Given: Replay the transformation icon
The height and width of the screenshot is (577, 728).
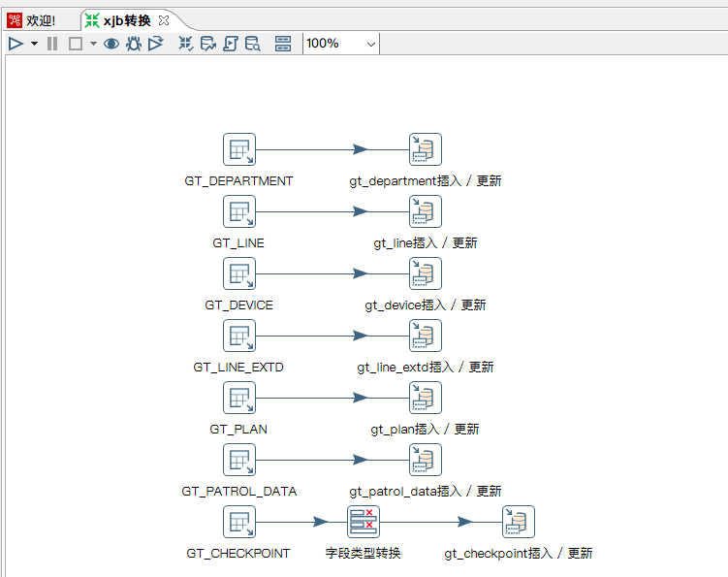Looking at the screenshot, I should click(x=156, y=44).
